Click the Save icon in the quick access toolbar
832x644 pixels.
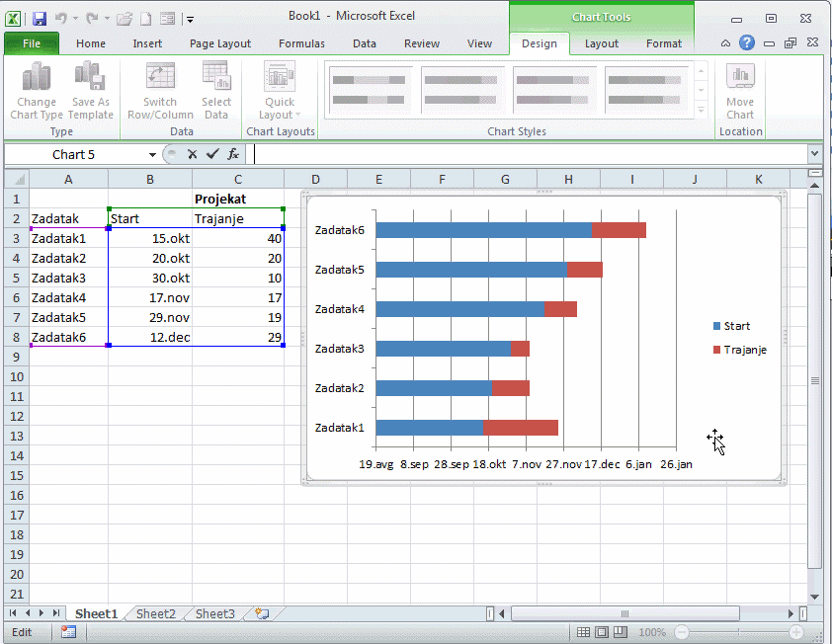(40, 18)
